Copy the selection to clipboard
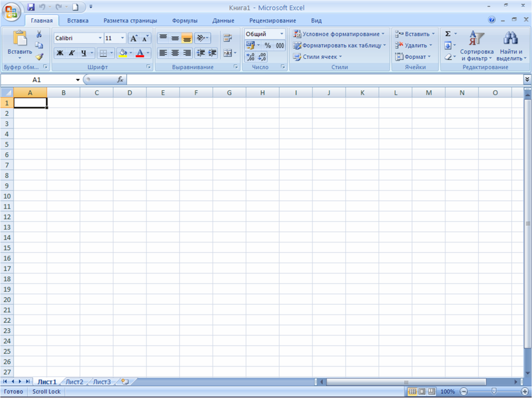 point(39,45)
